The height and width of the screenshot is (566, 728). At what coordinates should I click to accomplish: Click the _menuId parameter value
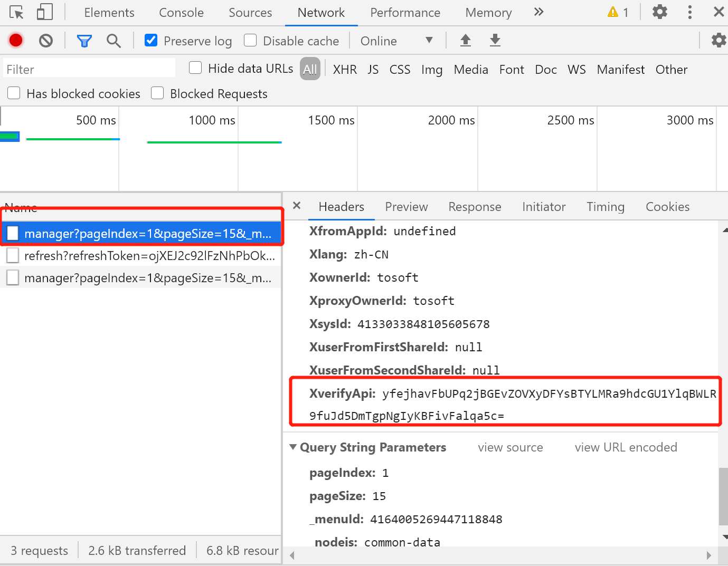[436, 519]
